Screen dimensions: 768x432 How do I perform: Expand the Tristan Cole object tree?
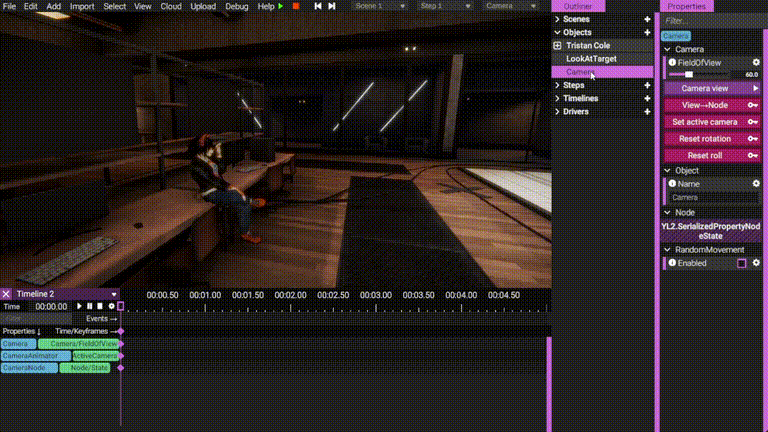point(557,46)
